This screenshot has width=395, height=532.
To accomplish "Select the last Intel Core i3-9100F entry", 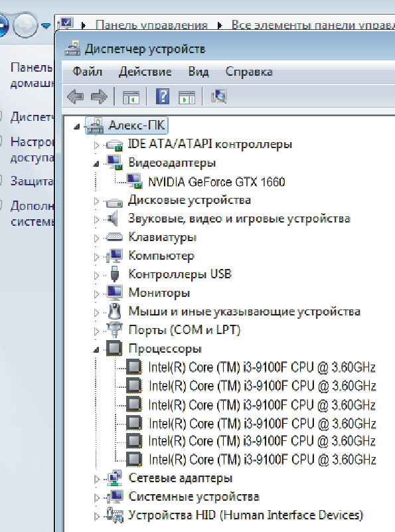I will pyautogui.click(x=262, y=460).
